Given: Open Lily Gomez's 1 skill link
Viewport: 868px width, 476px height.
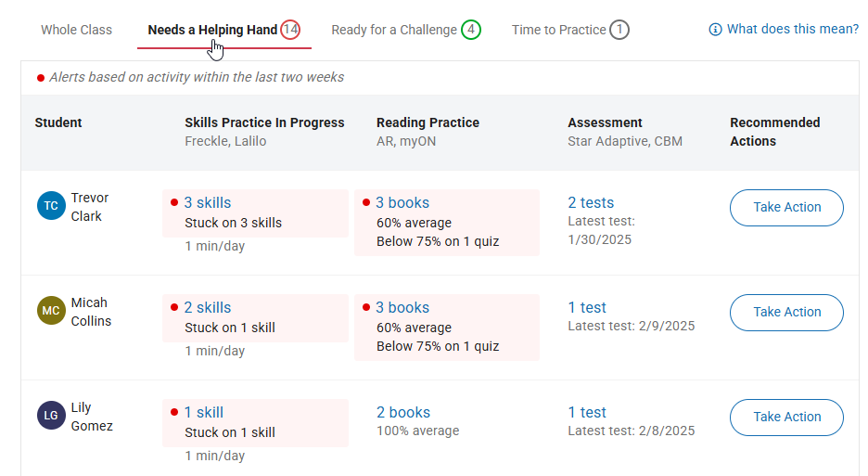Looking at the screenshot, I should [x=204, y=412].
